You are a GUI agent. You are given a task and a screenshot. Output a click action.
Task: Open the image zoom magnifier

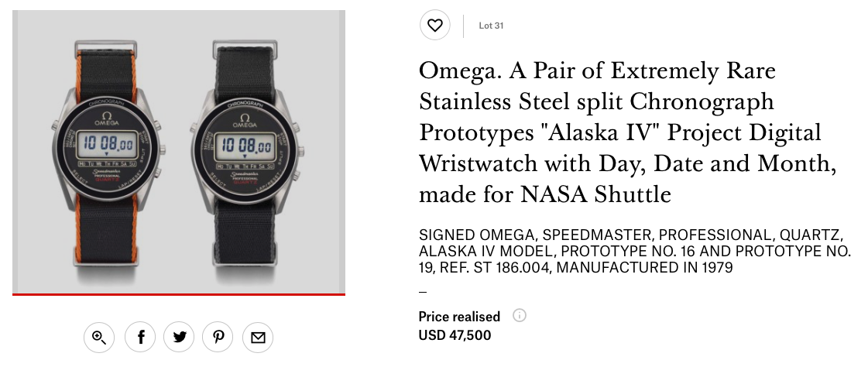[x=99, y=337]
